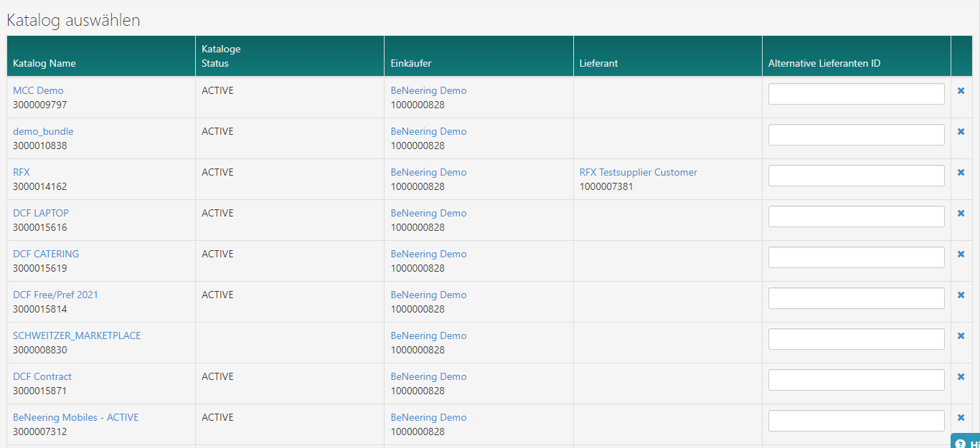980x448 pixels.
Task: Open the RFX Testsupplier Customer supplier link
Action: coord(638,173)
